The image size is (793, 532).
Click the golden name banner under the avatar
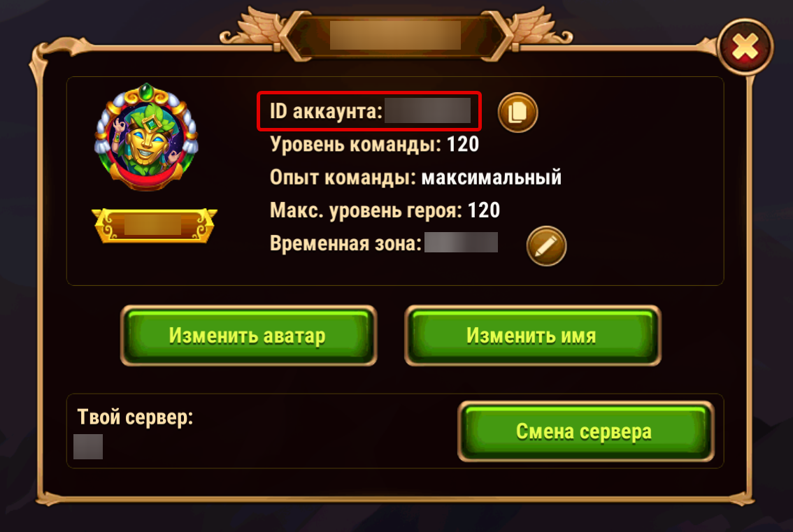tap(155, 225)
